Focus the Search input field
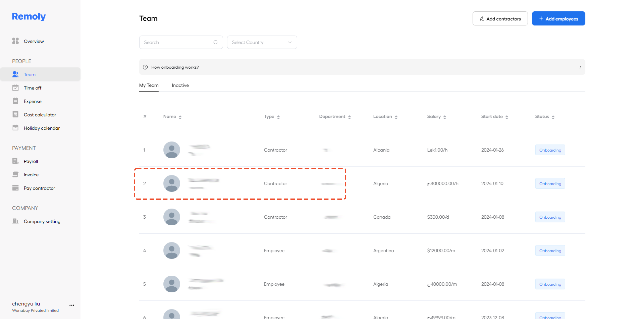The image size is (644, 319). click(x=181, y=42)
